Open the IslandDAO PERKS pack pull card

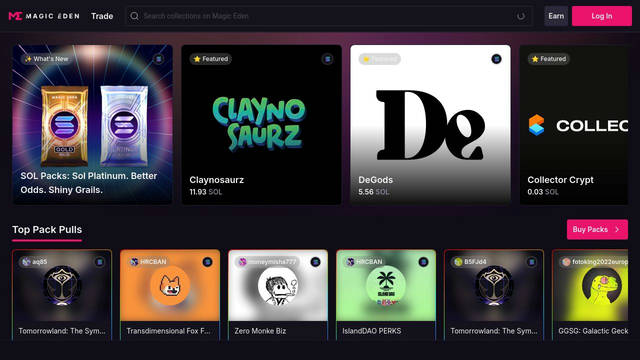point(386,295)
